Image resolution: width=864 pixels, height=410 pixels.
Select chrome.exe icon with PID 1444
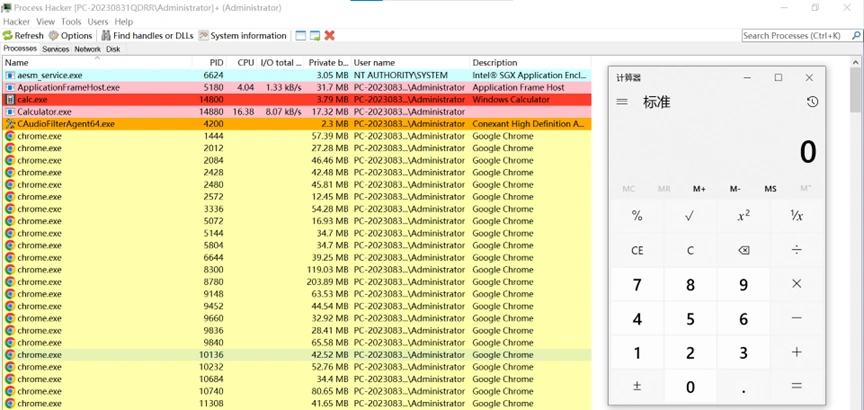tap(10, 136)
